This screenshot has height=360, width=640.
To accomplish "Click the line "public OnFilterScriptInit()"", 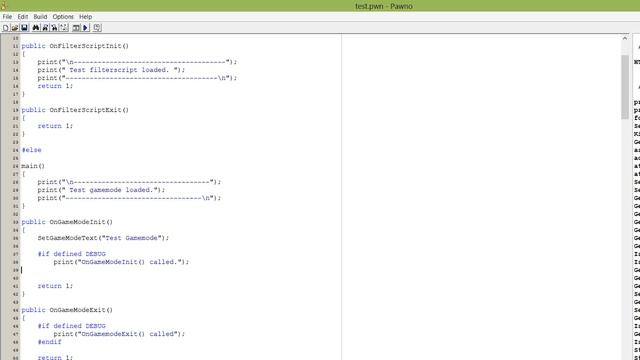I will [x=75, y=46].
